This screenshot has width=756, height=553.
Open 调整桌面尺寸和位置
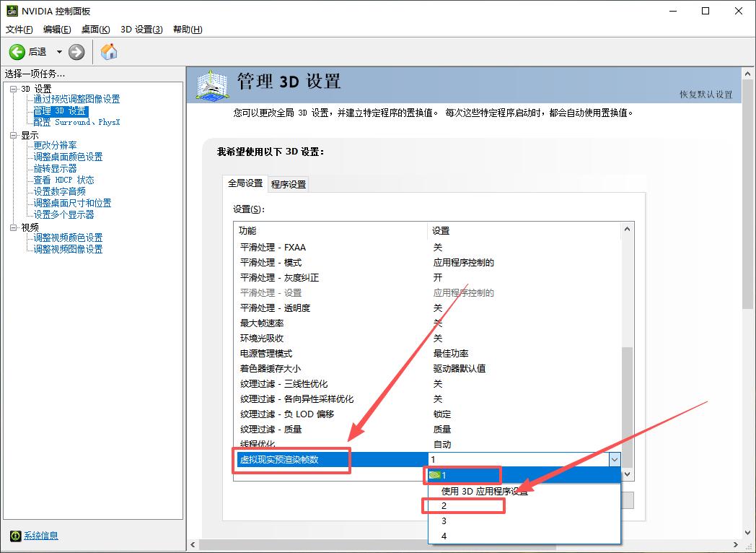tap(72, 203)
